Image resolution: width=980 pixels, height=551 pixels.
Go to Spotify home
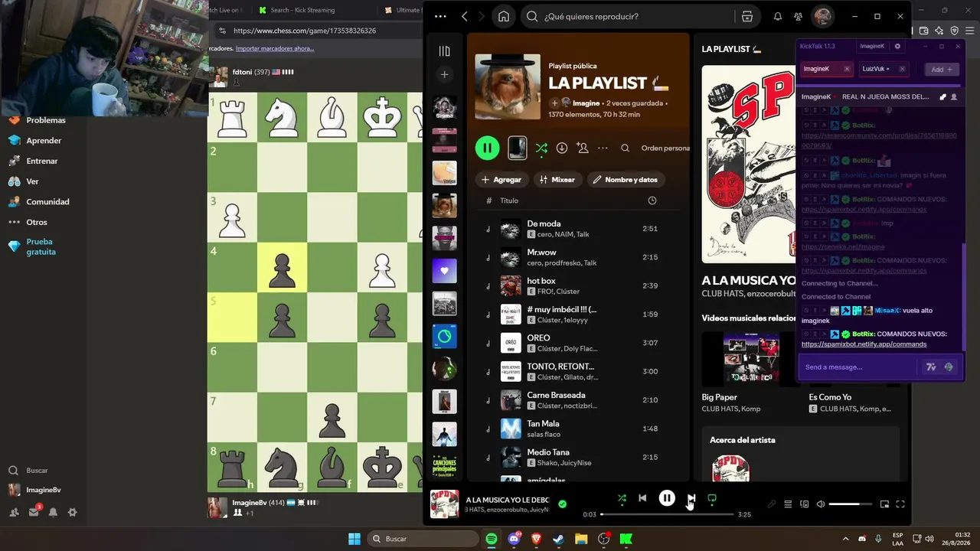click(x=504, y=16)
